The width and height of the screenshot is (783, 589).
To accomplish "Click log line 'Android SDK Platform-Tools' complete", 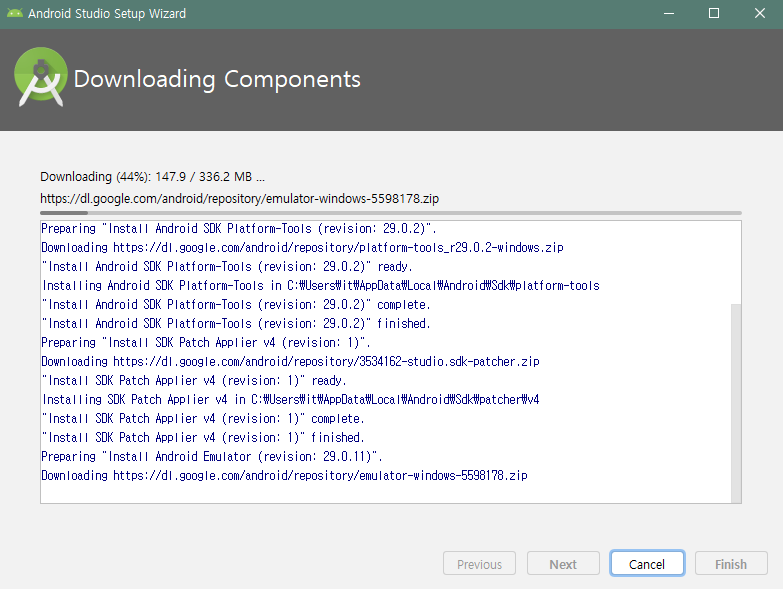I will [x=236, y=304].
